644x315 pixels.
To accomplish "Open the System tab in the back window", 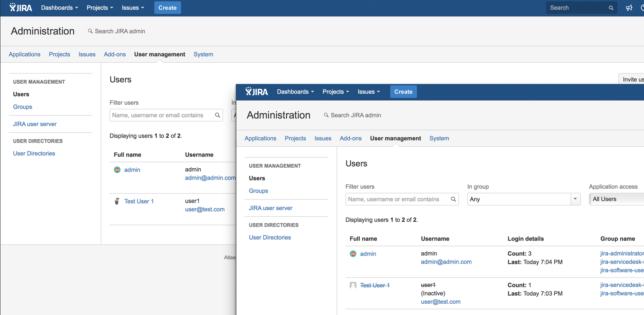I will (203, 54).
